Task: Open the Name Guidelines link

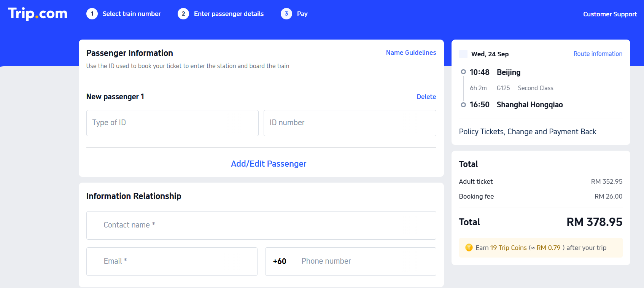Action: point(411,53)
